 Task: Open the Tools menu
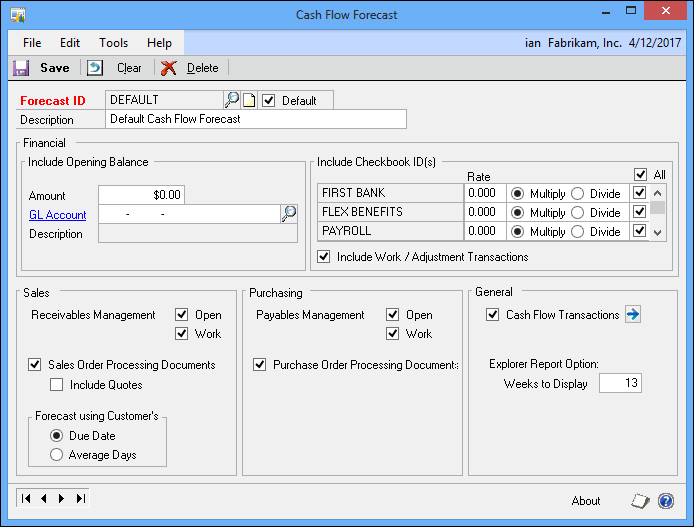click(113, 43)
